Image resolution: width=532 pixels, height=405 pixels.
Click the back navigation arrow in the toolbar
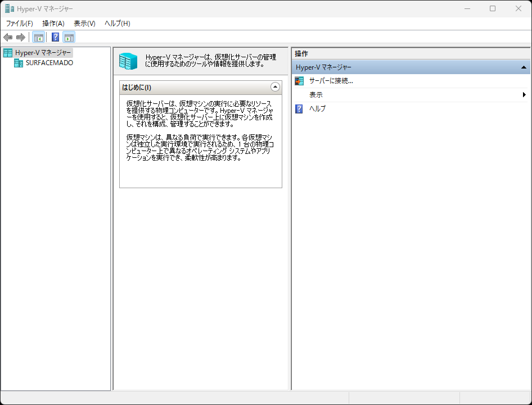[7, 37]
